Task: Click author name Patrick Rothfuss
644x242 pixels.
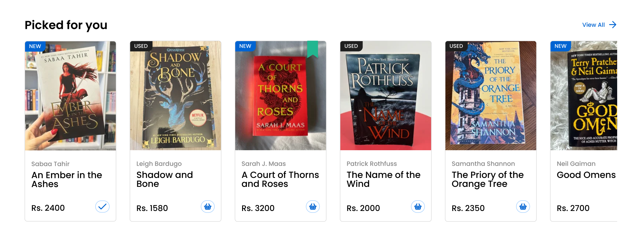Action: coord(371,164)
